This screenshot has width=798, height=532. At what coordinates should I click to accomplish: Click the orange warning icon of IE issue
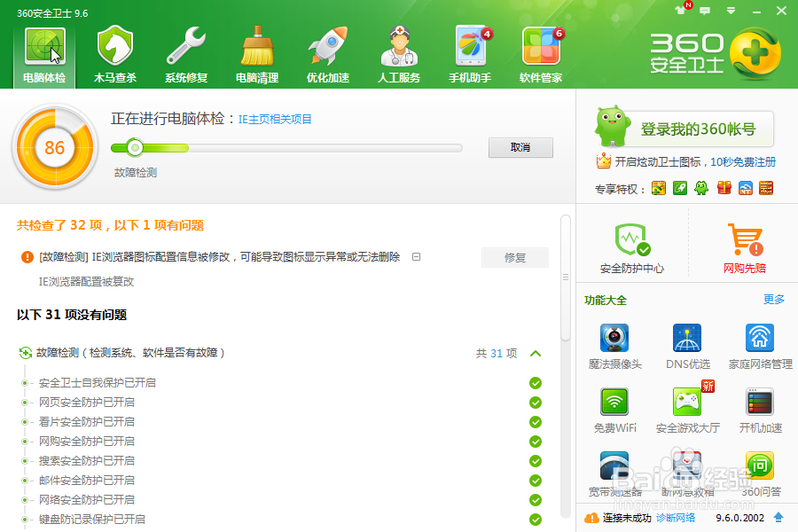click(x=27, y=257)
